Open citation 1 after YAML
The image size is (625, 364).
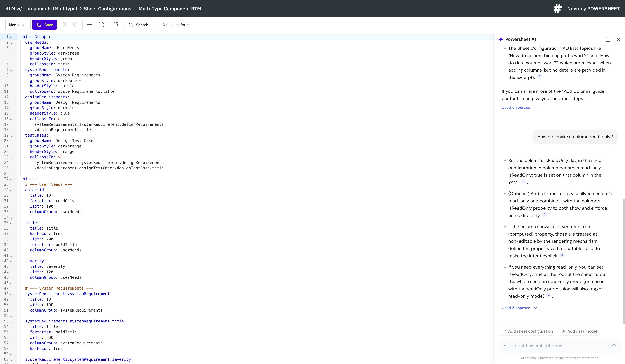524,181
